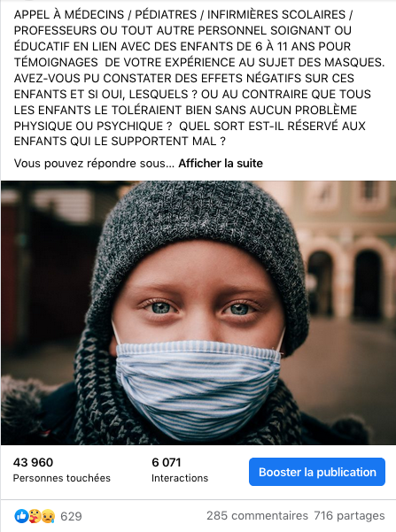The height and width of the screenshot is (532, 396).
Task: Click the AVEZ-VOUS PU CONSTATER line of text
Action: (x=183, y=79)
